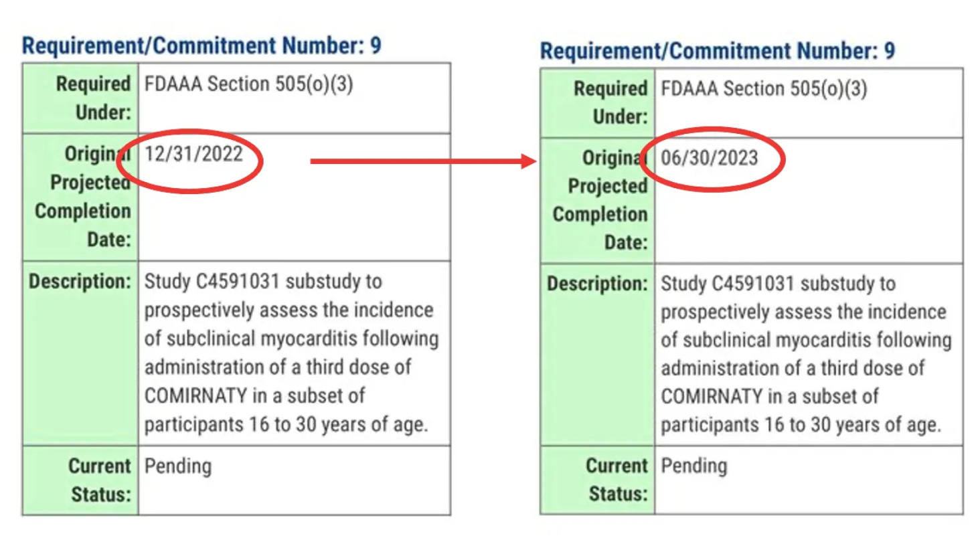Select the Pending status in the second table

(x=694, y=466)
